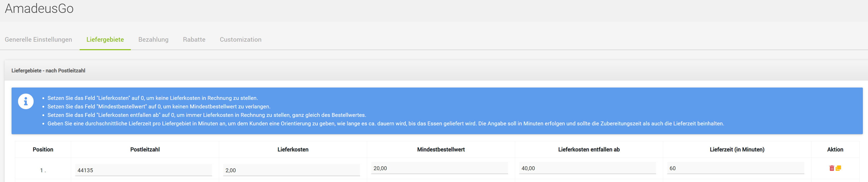
Task: Select the Liefergebiete tab
Action: pos(105,39)
